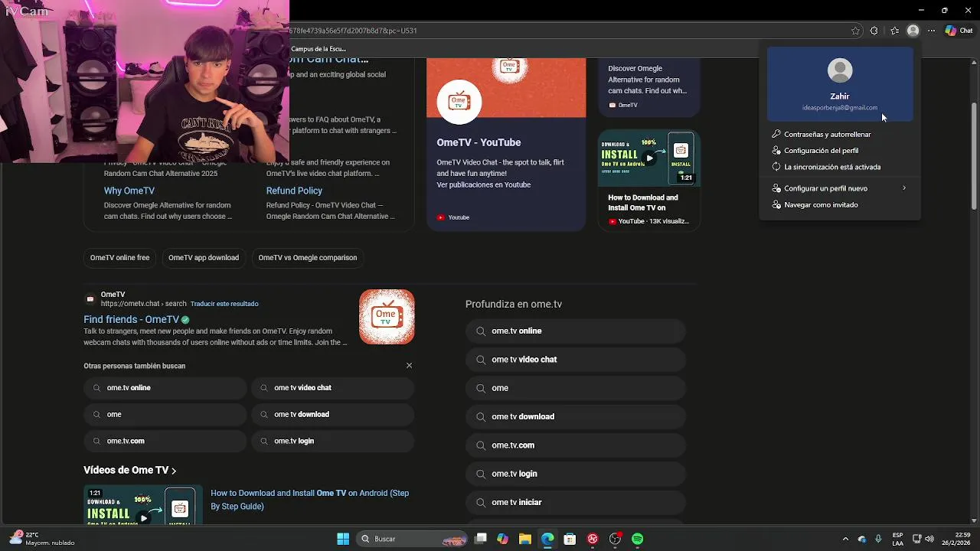
Task: Expand Configurar un perfil nuevo submenu
Action: tap(840, 188)
